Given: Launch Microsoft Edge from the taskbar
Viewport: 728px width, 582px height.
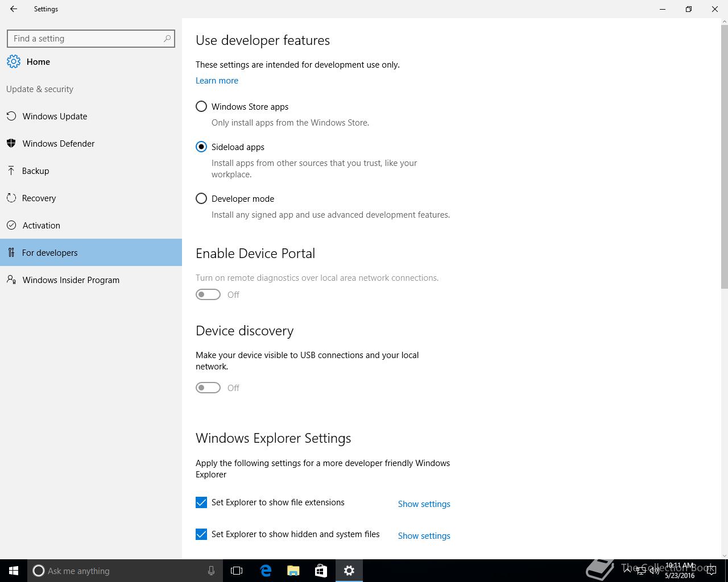Looking at the screenshot, I should (266, 571).
